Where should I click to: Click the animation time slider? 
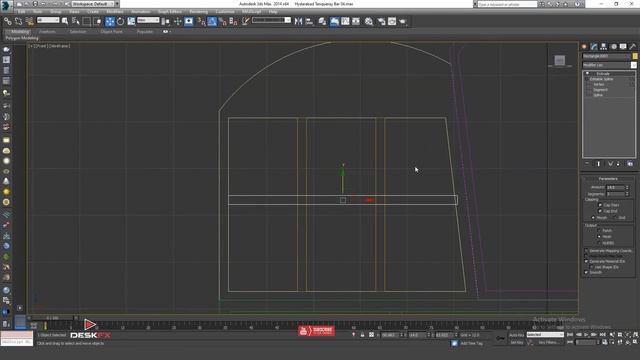tap(53, 318)
